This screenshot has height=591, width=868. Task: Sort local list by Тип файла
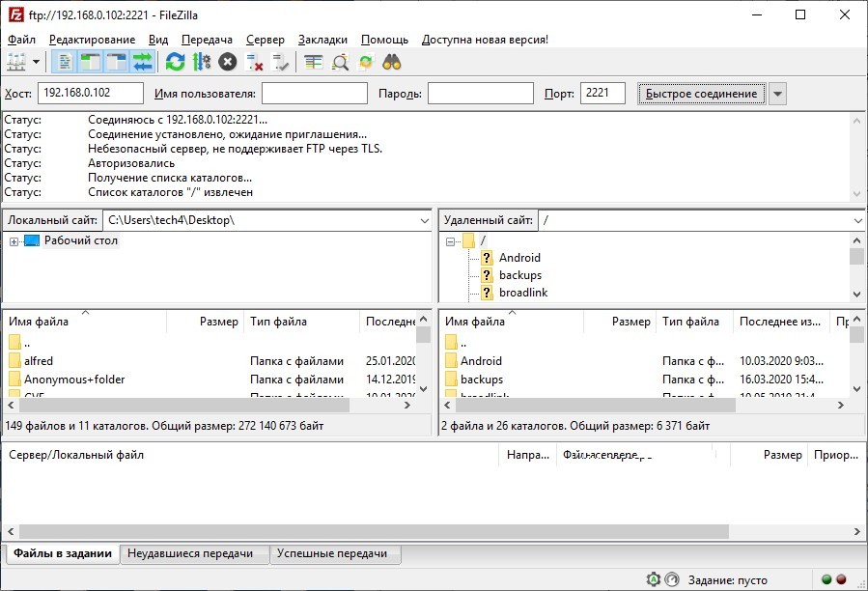click(x=301, y=322)
